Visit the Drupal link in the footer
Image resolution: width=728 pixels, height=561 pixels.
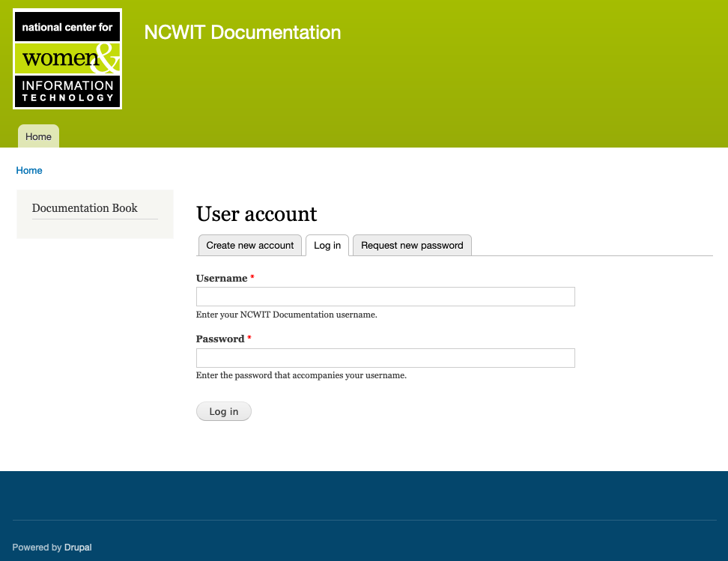78,548
